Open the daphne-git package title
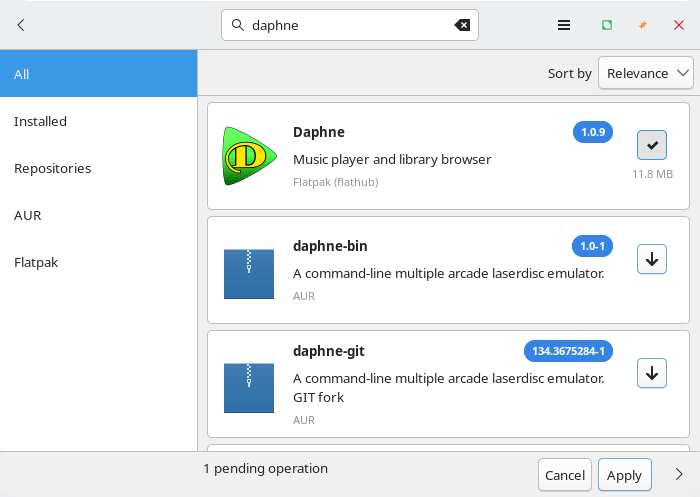 (329, 351)
